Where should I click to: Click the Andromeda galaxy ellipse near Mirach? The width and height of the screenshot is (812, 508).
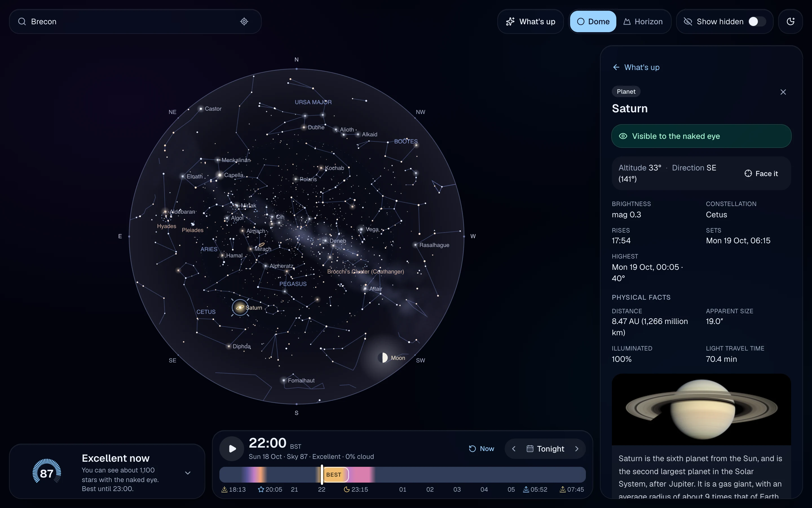tap(262, 244)
